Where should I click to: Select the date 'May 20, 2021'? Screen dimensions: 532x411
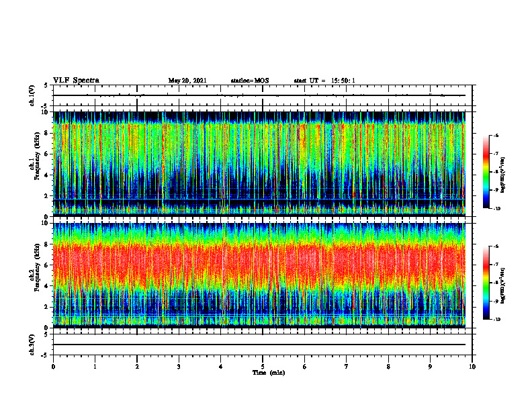(187, 81)
